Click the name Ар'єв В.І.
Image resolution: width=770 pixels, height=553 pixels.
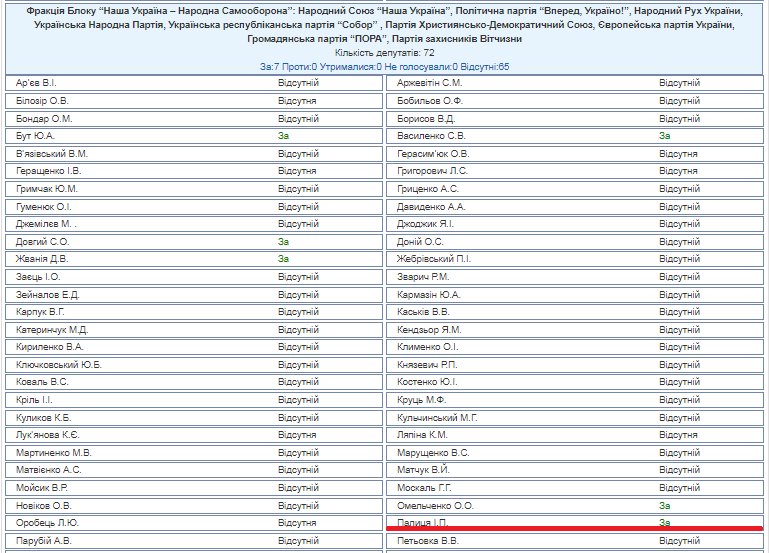click(35, 83)
